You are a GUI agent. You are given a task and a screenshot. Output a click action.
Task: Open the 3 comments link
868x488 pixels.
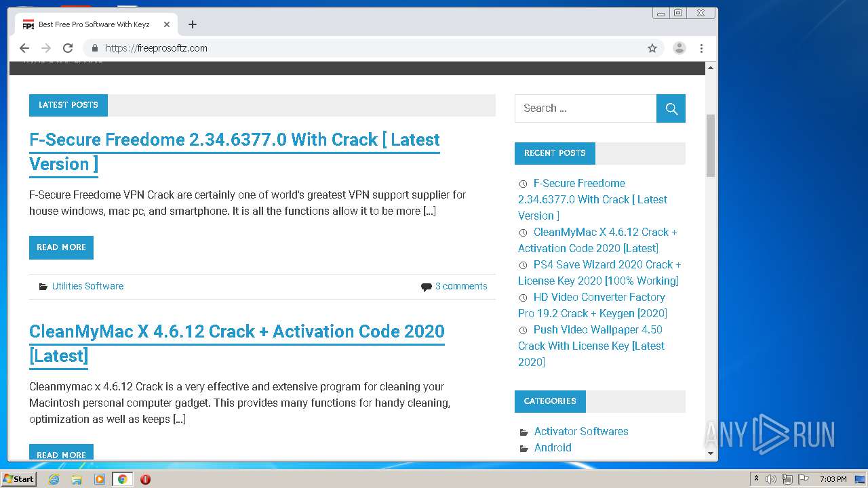[461, 286]
